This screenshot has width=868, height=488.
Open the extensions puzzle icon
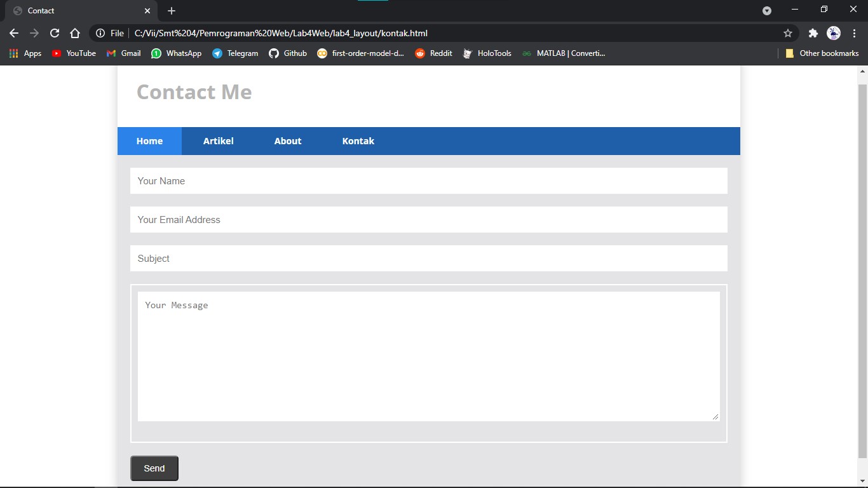(x=813, y=32)
